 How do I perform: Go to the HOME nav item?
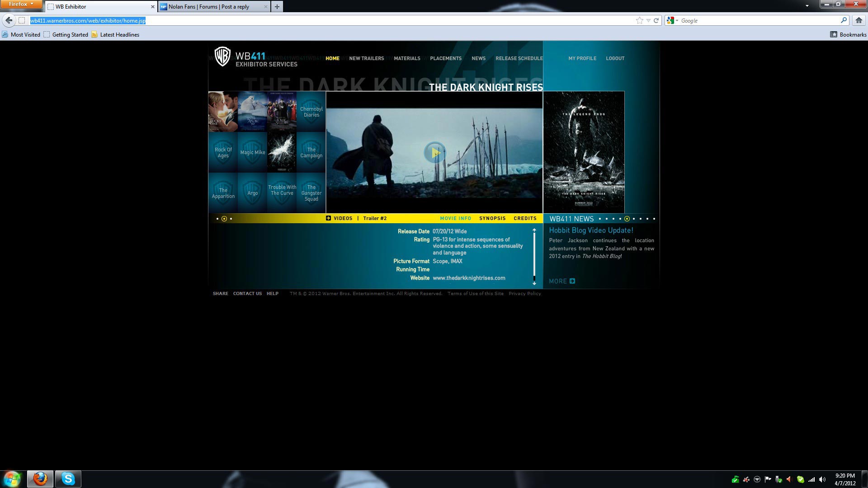(x=332, y=58)
